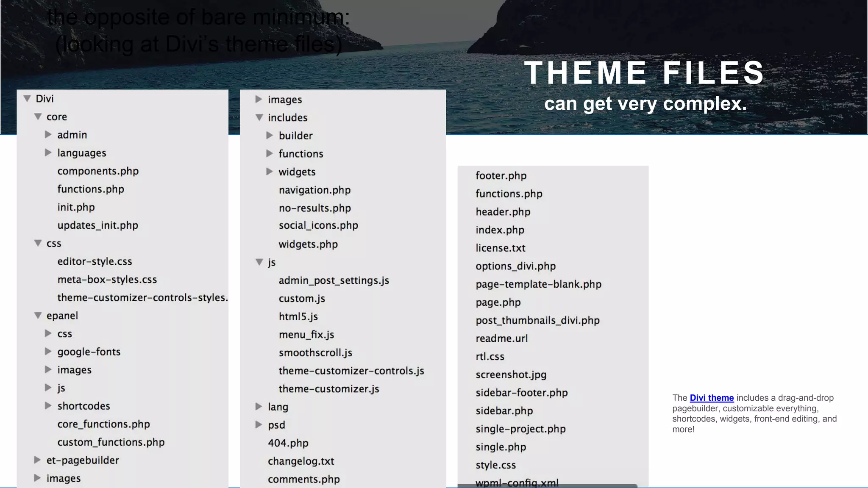868x488 pixels.
Task: Select style.css file
Action: click(x=496, y=465)
